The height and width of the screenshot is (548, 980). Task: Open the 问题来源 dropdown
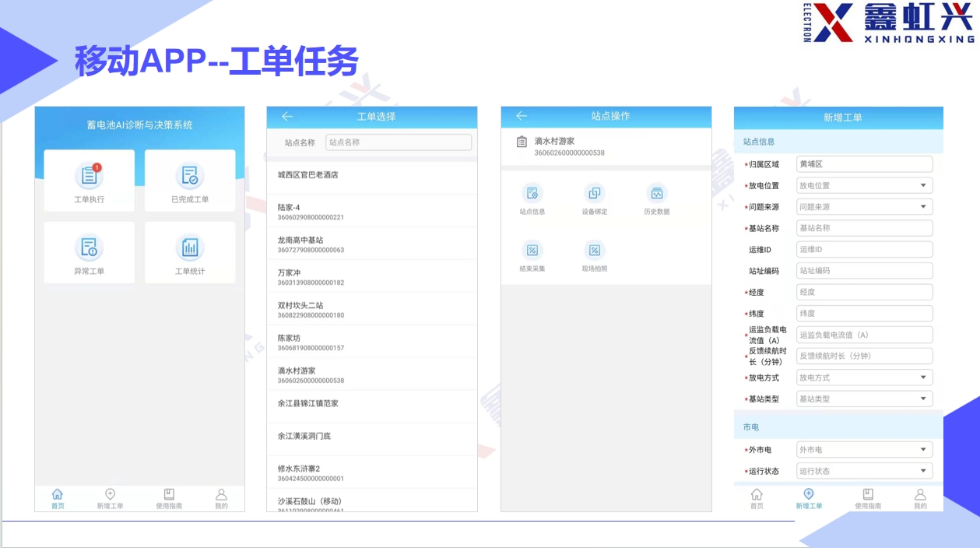(864, 207)
